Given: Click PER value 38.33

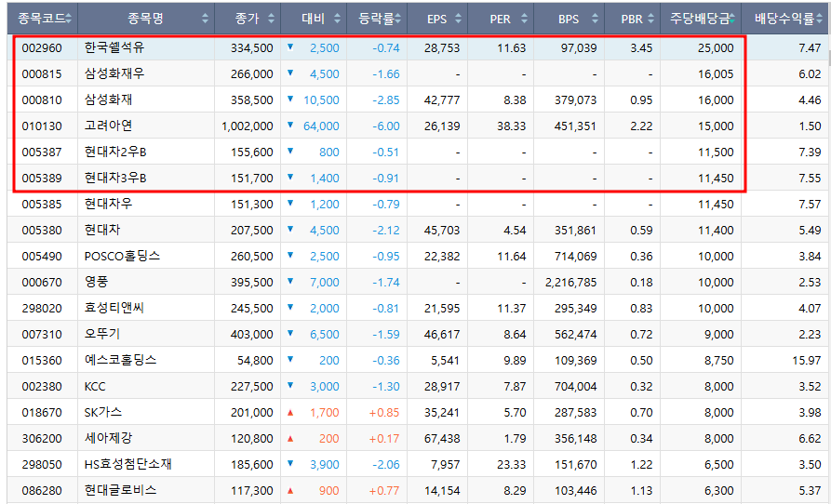Looking at the screenshot, I should pos(512,126).
